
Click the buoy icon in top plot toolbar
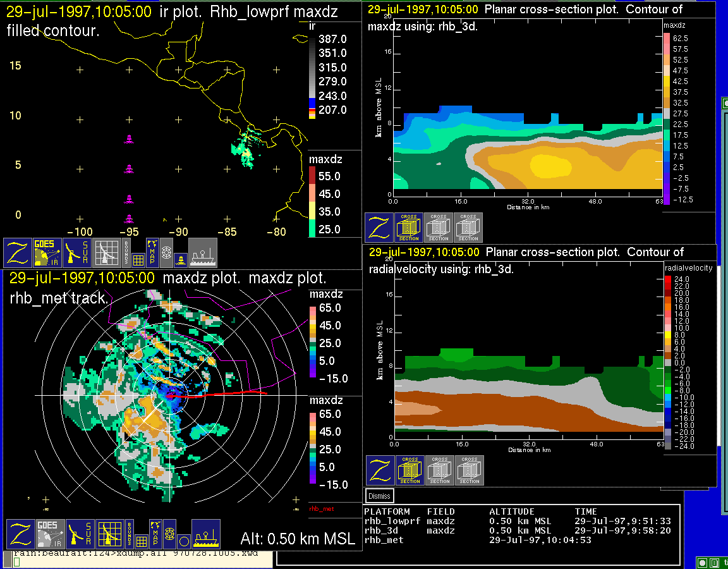(179, 259)
